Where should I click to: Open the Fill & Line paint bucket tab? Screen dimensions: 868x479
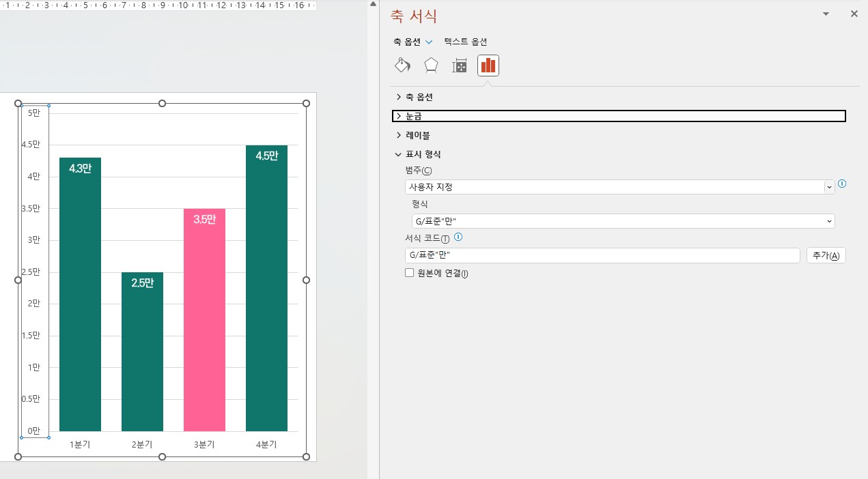click(403, 66)
